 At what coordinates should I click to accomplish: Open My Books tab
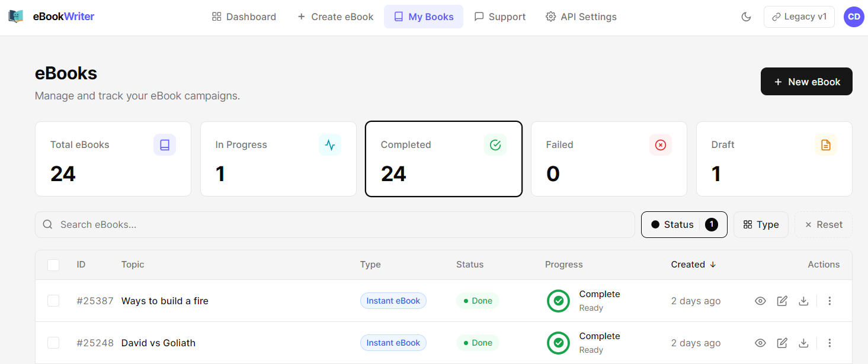pyautogui.click(x=424, y=17)
